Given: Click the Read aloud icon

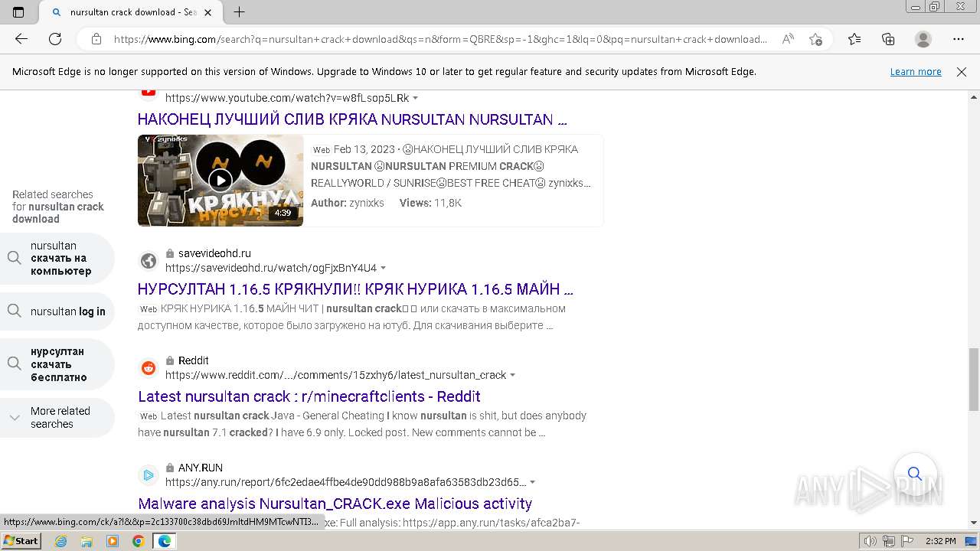Looking at the screenshot, I should coord(787,39).
